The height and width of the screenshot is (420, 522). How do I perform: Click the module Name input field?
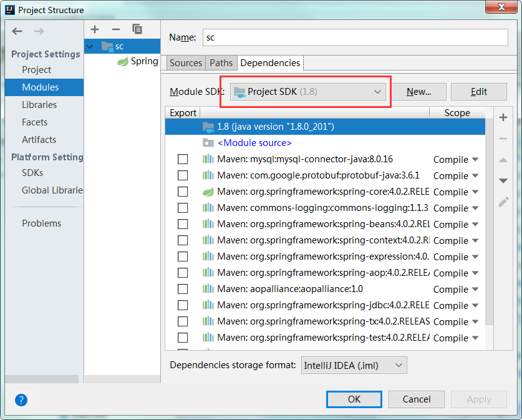355,37
